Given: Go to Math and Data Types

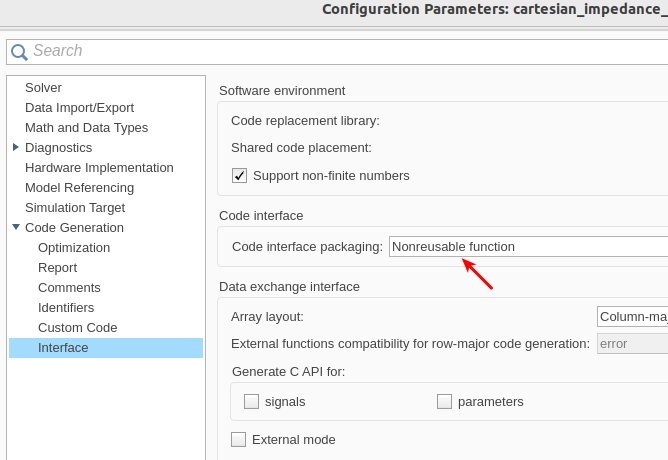Looking at the screenshot, I should click(86, 128).
